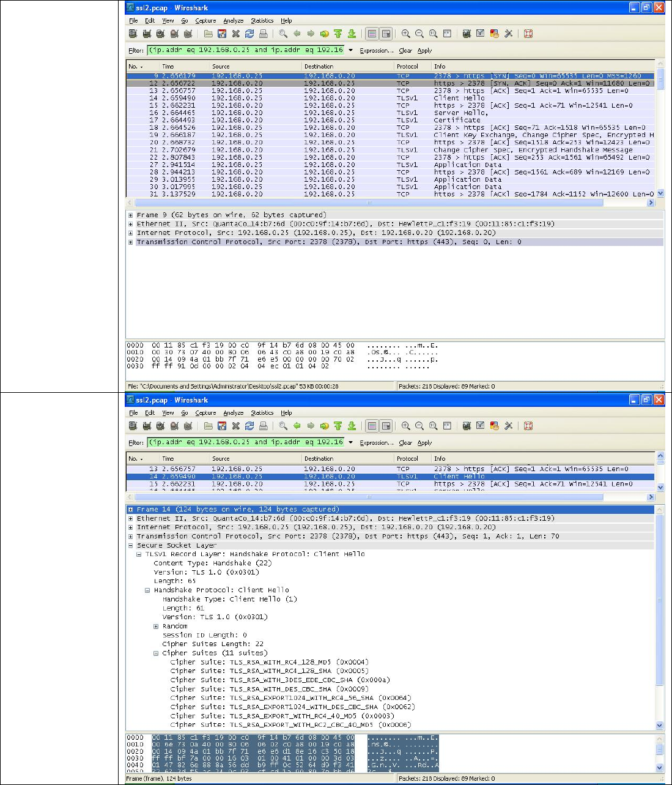672x785 pixels.
Task: Open Analyze menu in upper window
Action: click(x=234, y=21)
